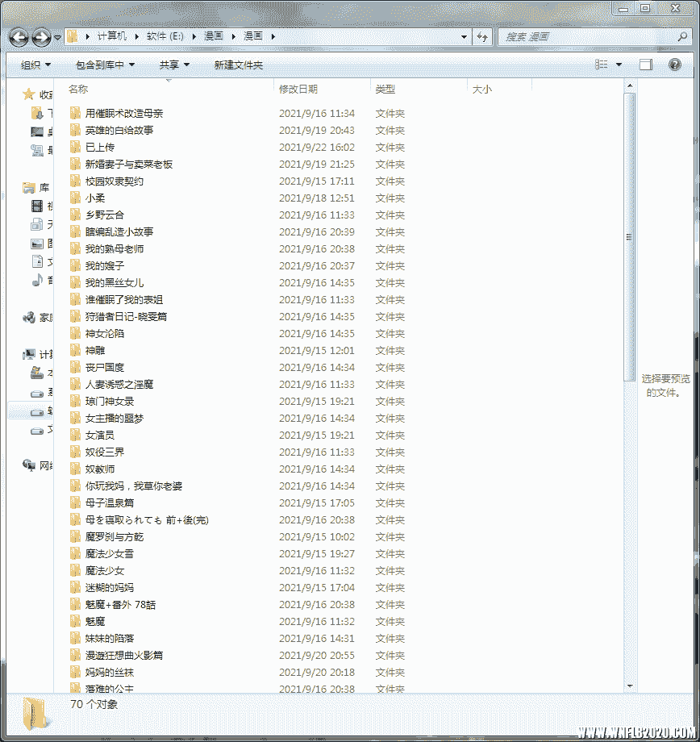Expand the breadcrumb arrow after 计算机

[137, 36]
